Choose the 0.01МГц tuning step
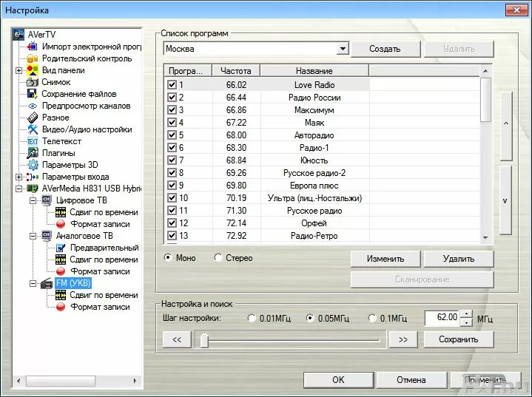Image resolution: width=532 pixels, height=397 pixels. coord(252,318)
